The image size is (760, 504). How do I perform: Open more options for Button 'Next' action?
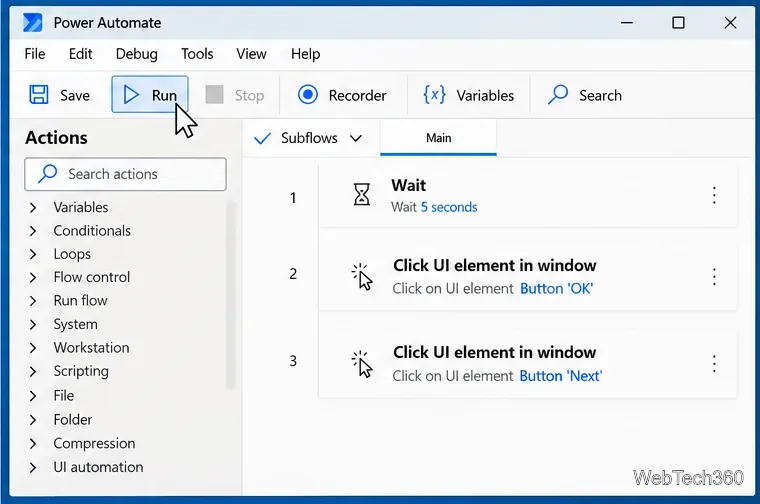pyautogui.click(x=714, y=363)
